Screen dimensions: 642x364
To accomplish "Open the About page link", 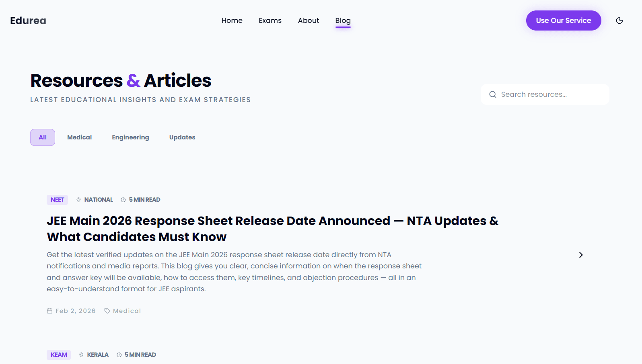I will (x=309, y=20).
